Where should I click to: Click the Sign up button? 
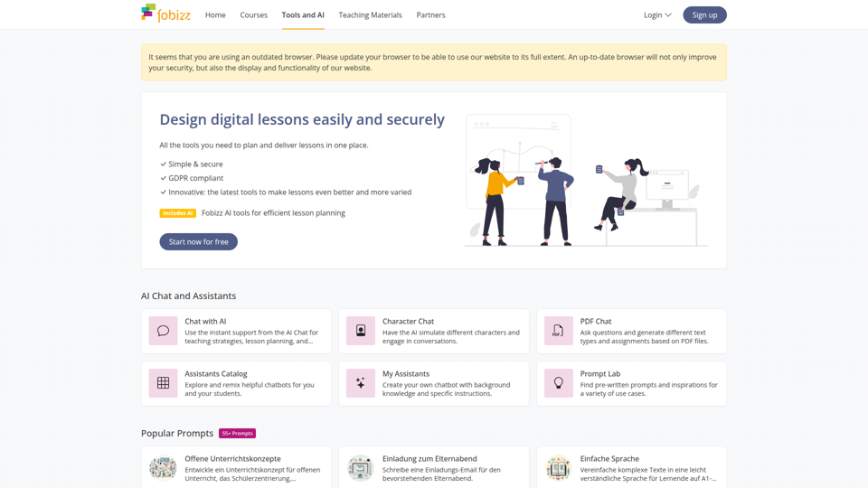704,15
